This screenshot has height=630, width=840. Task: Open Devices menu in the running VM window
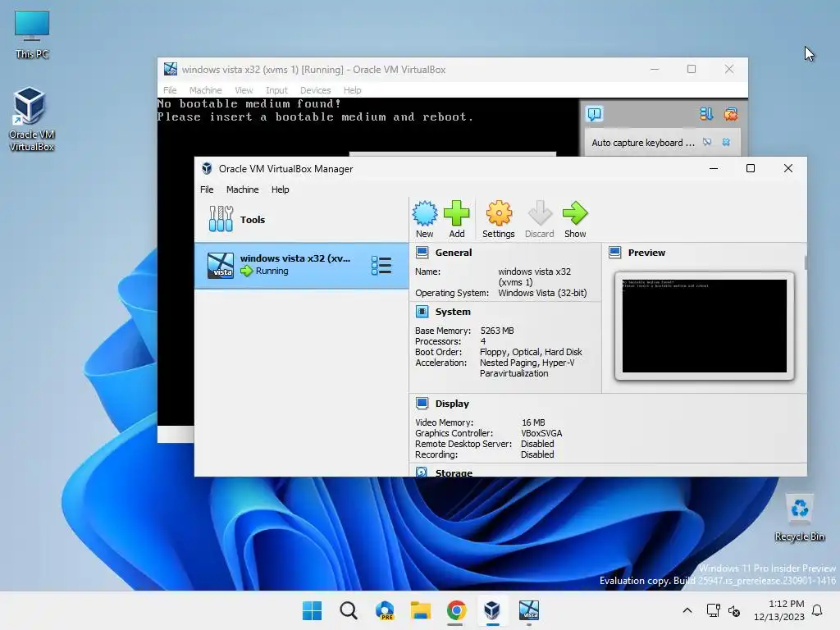316,90
